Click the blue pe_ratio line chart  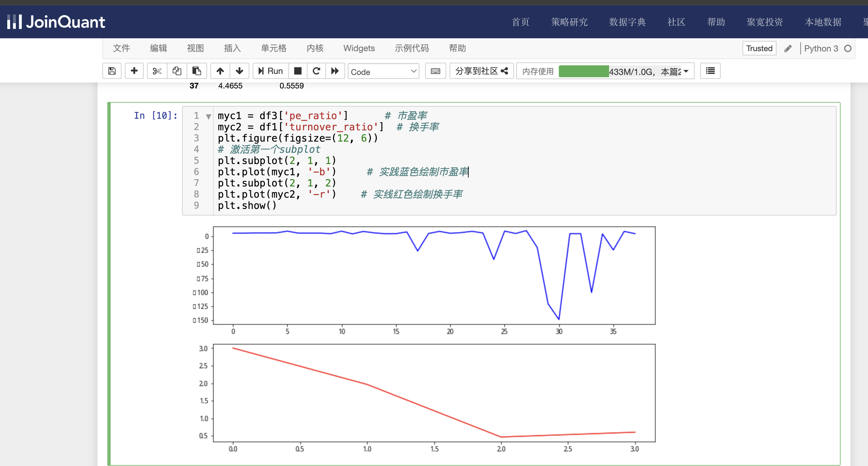pos(434,276)
